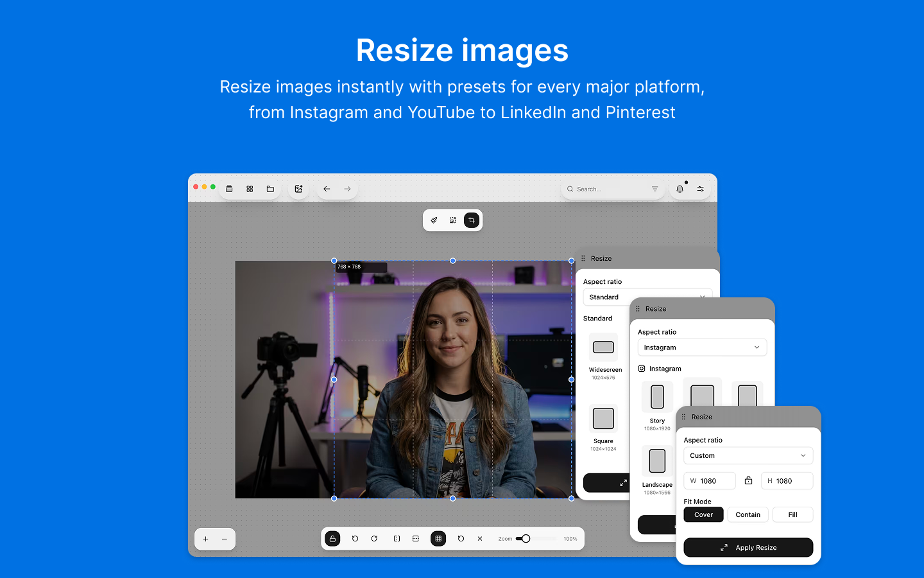Select the image resize tool in floating toolbar
Image resolution: width=924 pixels, height=578 pixels.
pos(452,220)
